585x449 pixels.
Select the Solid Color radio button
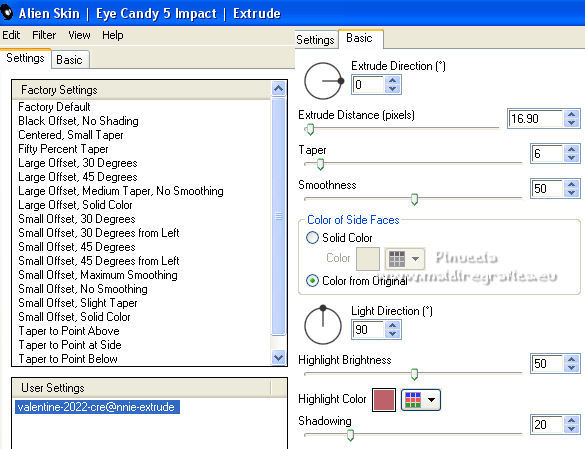tap(312, 237)
